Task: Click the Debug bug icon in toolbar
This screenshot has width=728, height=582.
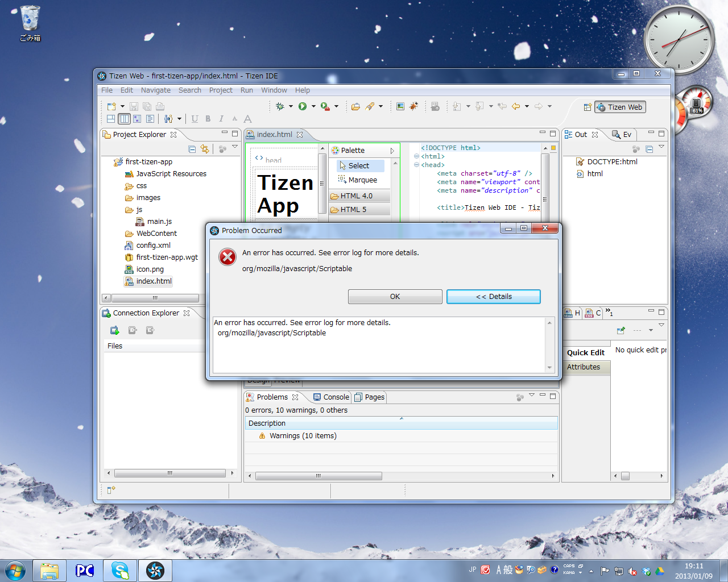Action: pyautogui.click(x=280, y=106)
